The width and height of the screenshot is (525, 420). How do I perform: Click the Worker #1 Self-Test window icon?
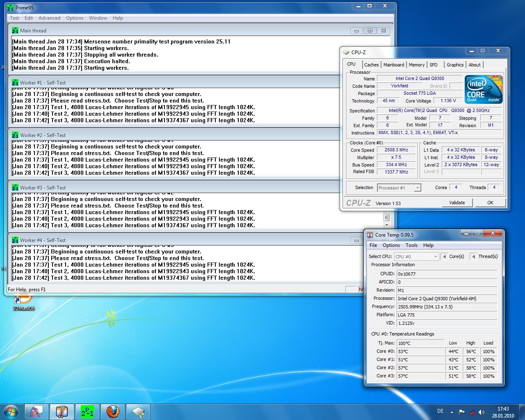tap(15, 82)
